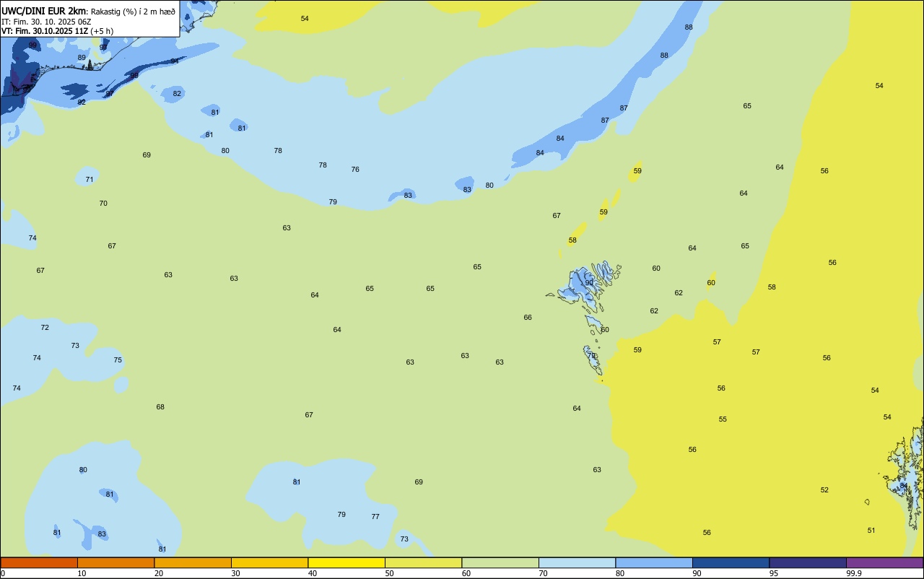Click the map value "72"

(x=45, y=328)
